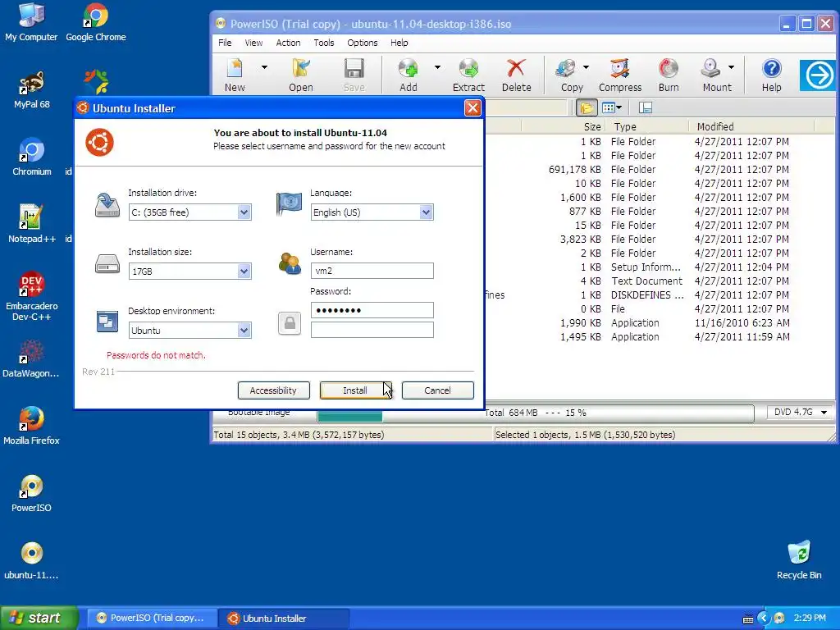Select the PowerISO desktop shortcut

point(32,494)
